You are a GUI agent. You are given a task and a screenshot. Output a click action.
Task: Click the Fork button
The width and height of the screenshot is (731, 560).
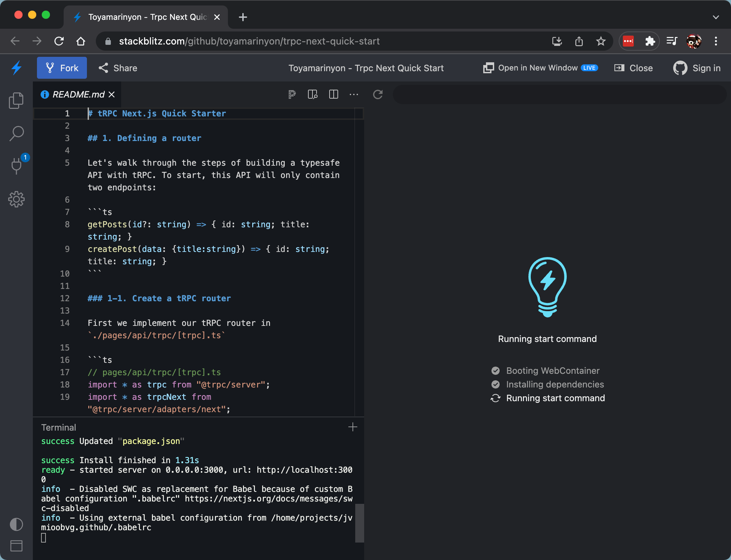point(62,68)
